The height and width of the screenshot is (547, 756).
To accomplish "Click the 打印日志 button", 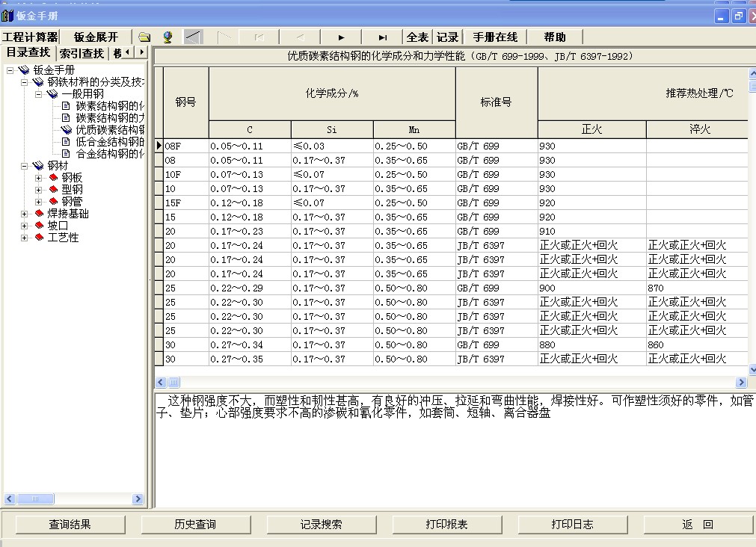I will [572, 525].
